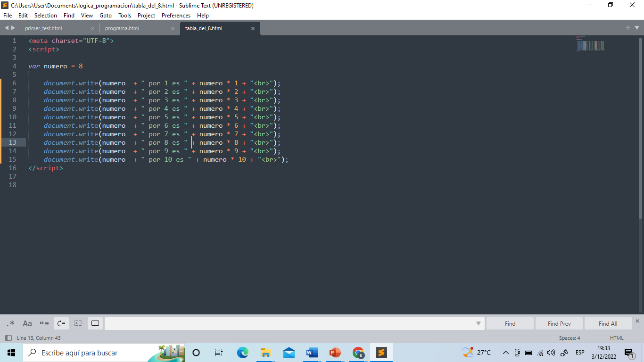Open the notification center icon
Screen dimensions: 644x362
click(x=628, y=353)
